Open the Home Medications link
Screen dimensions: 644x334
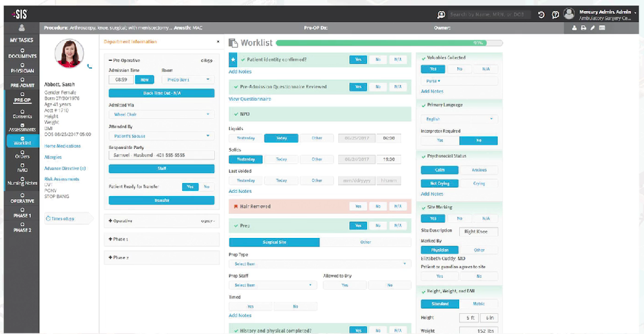pyautogui.click(x=62, y=146)
